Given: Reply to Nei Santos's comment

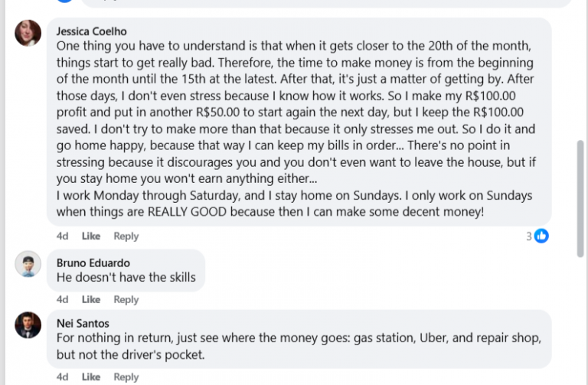Looking at the screenshot, I should pyautogui.click(x=126, y=377).
